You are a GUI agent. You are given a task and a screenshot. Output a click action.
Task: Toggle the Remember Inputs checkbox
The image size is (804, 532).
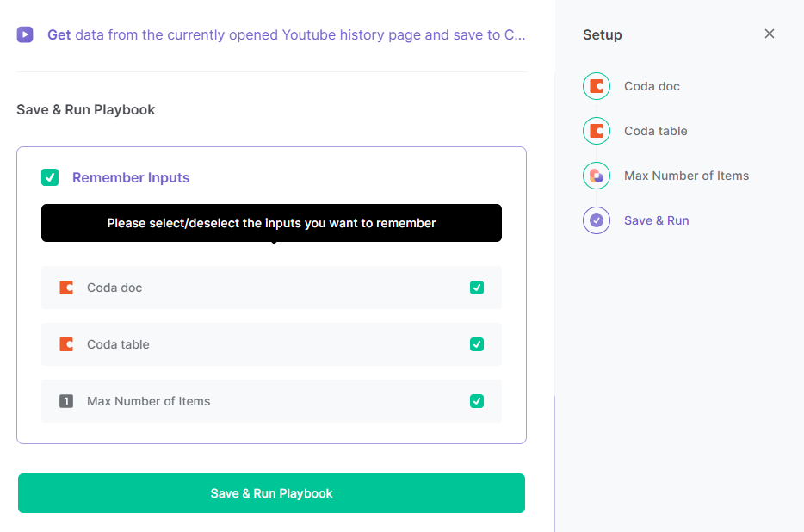pyautogui.click(x=50, y=177)
